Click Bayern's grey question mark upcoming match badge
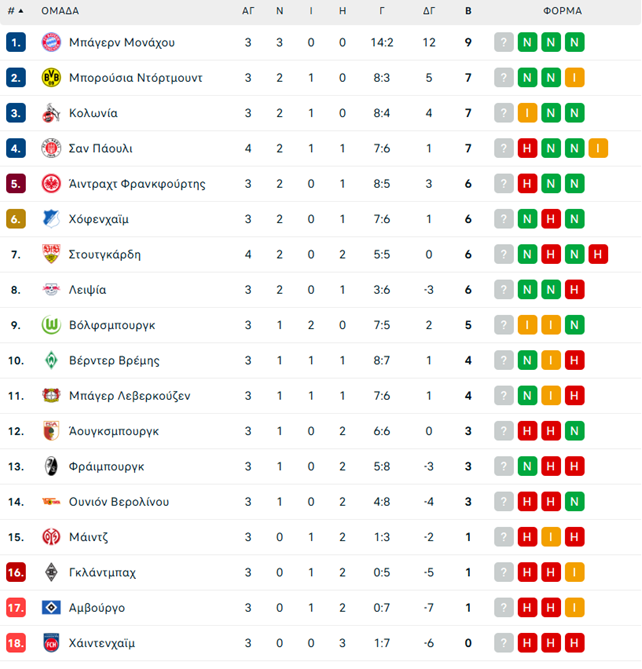The image size is (642, 669). click(504, 42)
